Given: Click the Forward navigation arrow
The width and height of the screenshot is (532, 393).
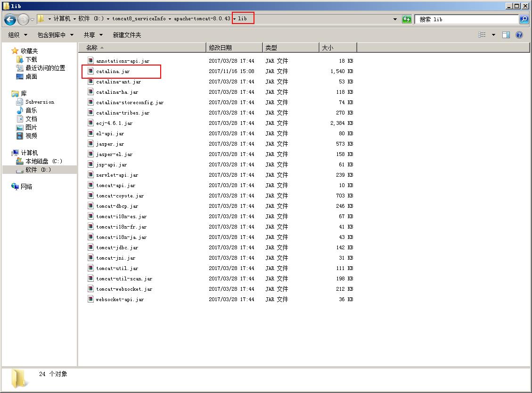Looking at the screenshot, I should [x=23, y=20].
